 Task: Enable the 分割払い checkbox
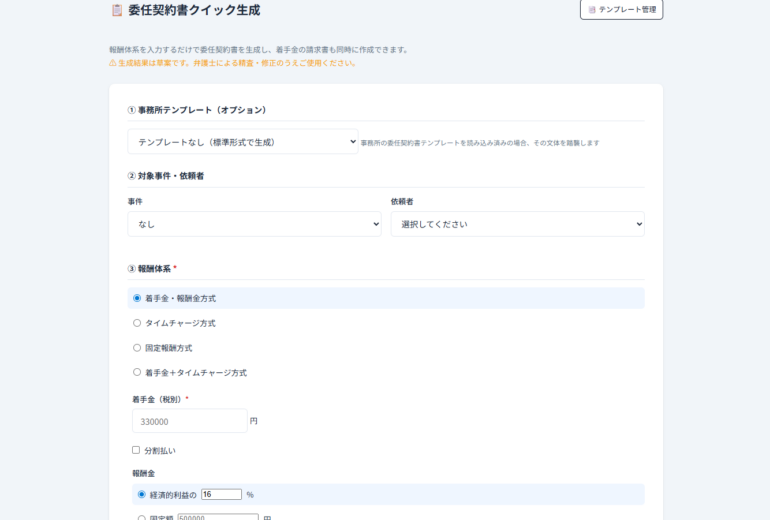pyautogui.click(x=136, y=450)
